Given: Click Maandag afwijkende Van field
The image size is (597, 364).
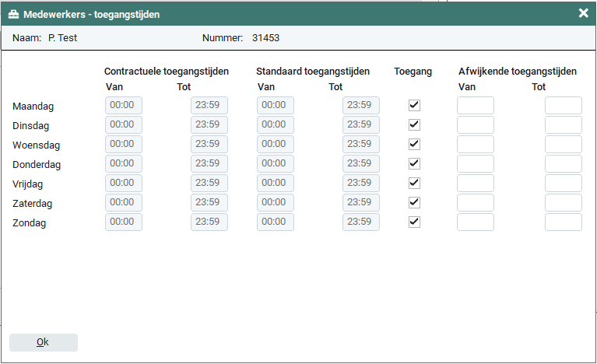Looking at the screenshot, I should [475, 105].
